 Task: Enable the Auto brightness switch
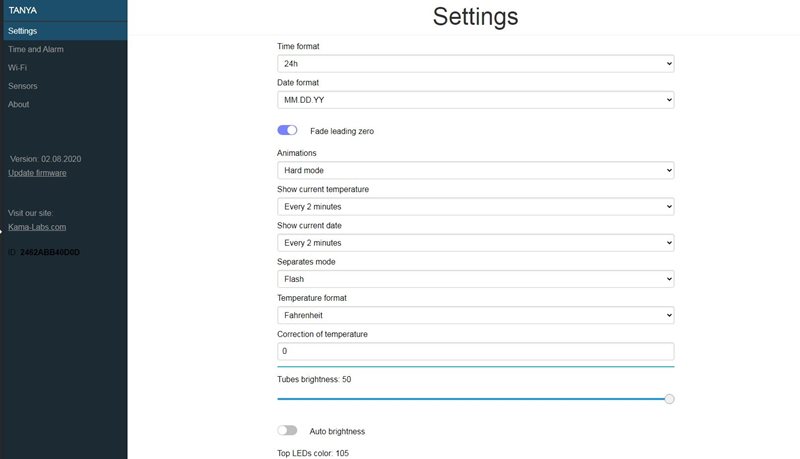pos(287,430)
